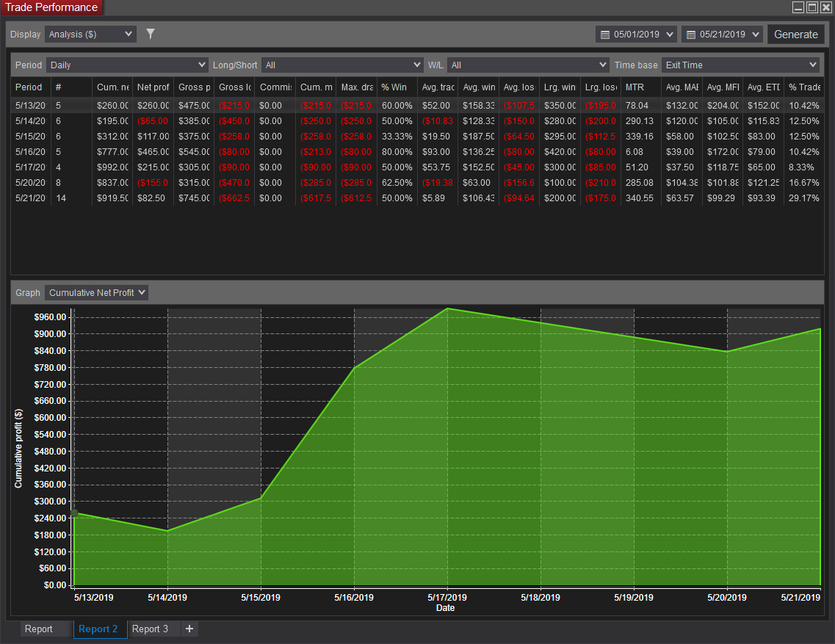Open the 05/21/2019 end date dropdown
The height and width of the screenshot is (644, 835).
(722, 35)
